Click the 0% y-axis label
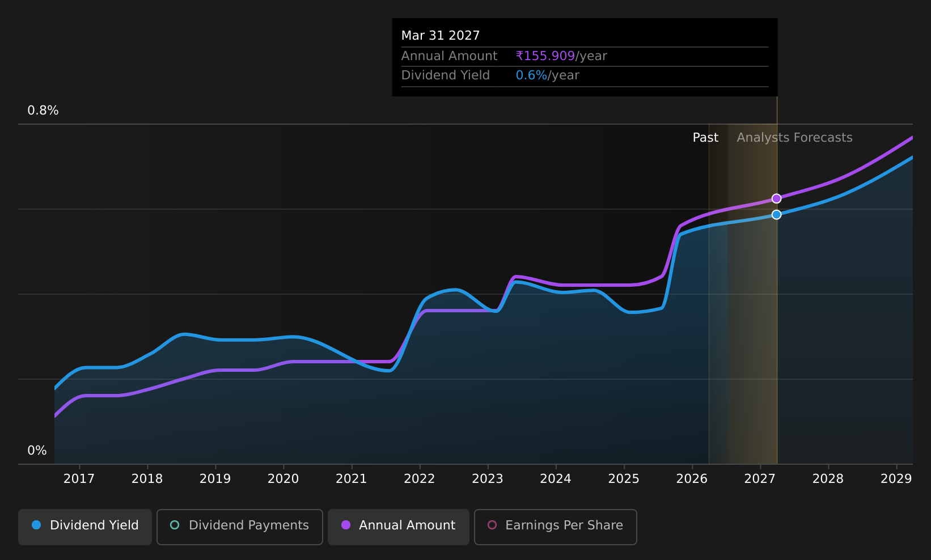931x560 pixels. pos(37,451)
